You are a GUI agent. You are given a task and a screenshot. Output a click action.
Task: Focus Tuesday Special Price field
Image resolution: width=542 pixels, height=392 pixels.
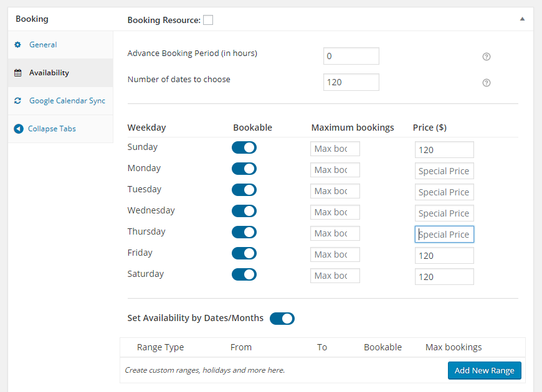[444, 192]
